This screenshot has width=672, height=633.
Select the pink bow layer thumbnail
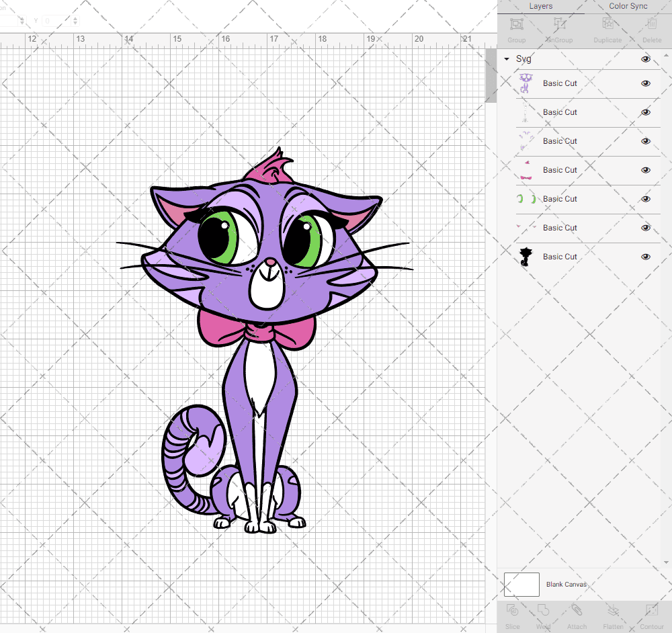(526, 170)
